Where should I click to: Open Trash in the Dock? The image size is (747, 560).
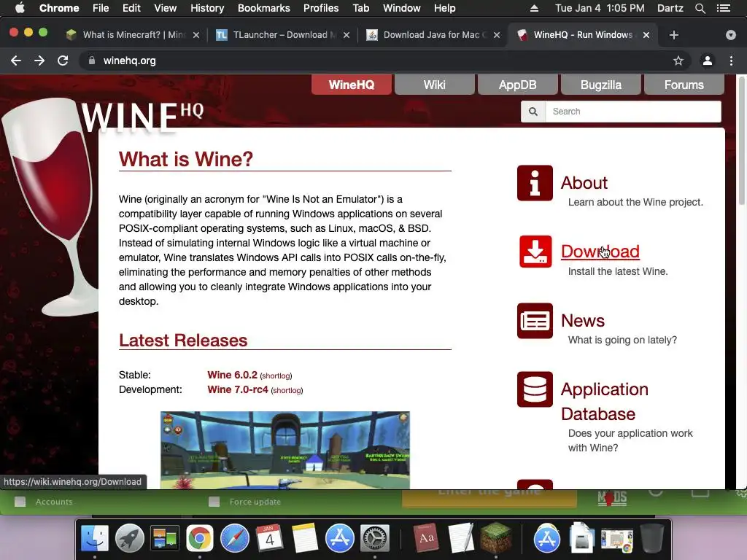tap(652, 539)
